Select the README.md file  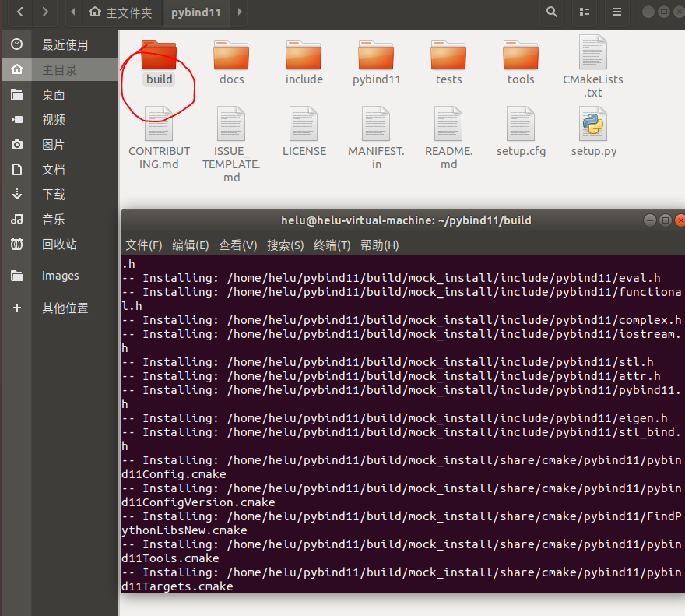448,138
